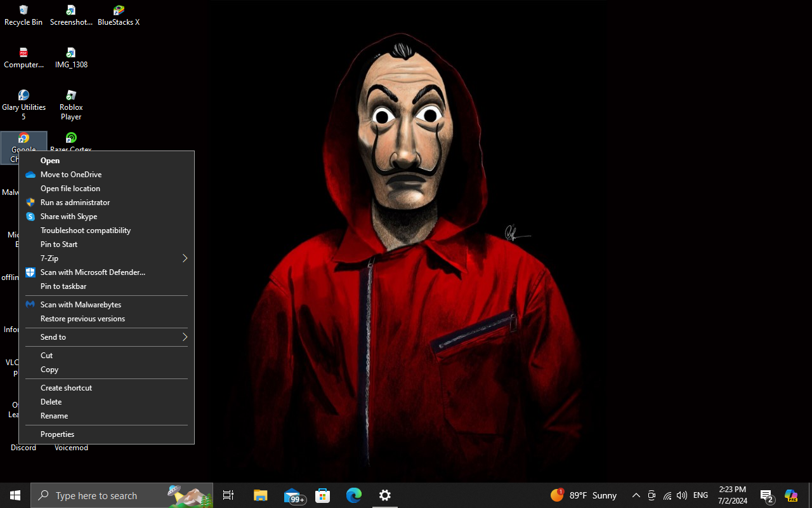
Task: Choose Scan with Malwarebytes option
Action: coord(81,305)
